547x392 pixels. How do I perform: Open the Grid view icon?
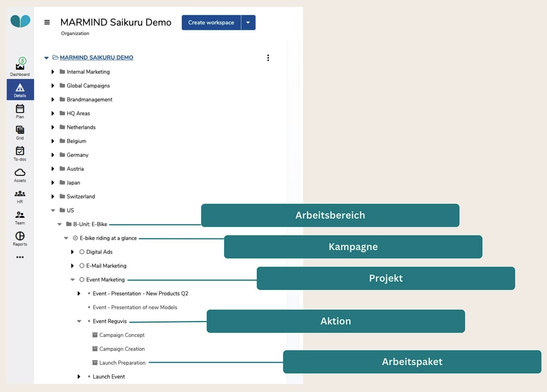click(x=20, y=132)
